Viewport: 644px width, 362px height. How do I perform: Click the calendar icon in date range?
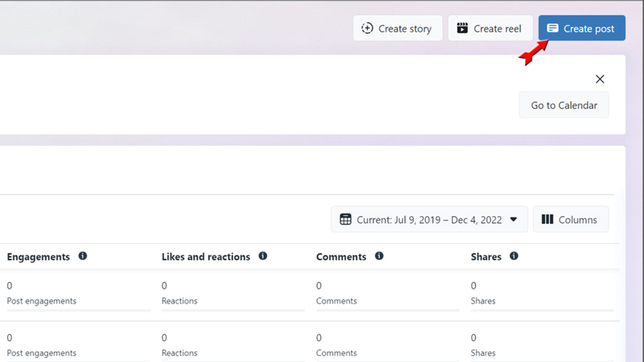click(x=345, y=219)
